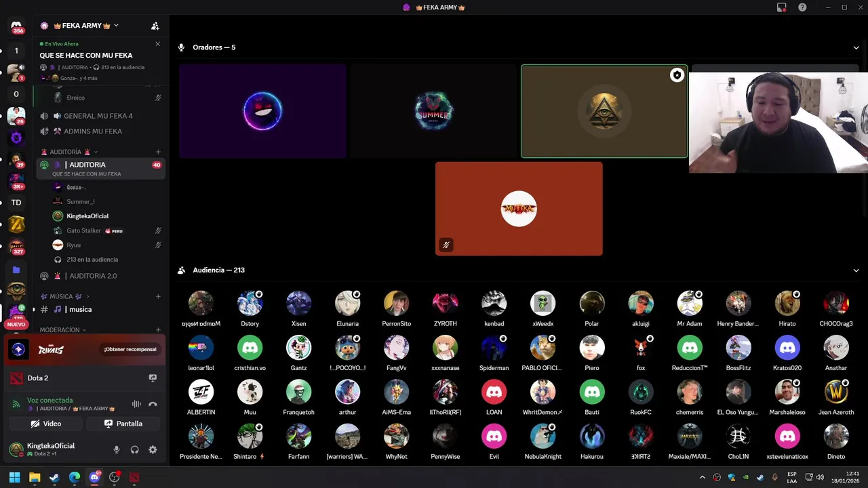Open the eye pyramid server icon

coord(16,290)
